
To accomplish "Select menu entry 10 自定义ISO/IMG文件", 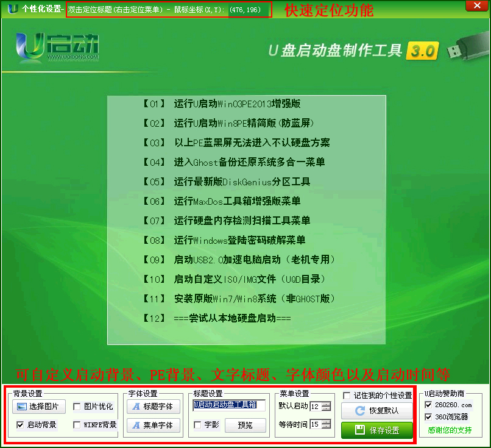I will 234,279.
